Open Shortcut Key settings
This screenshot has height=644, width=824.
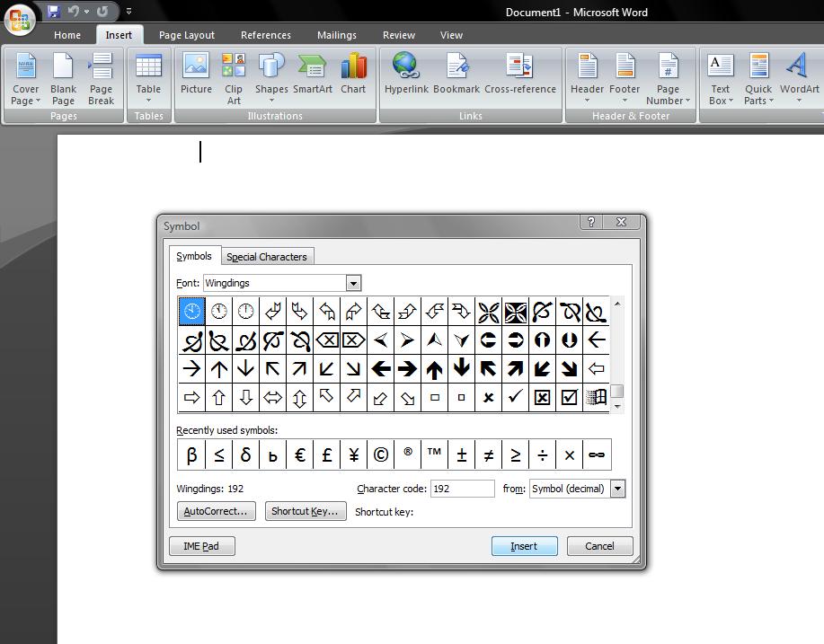(306, 511)
